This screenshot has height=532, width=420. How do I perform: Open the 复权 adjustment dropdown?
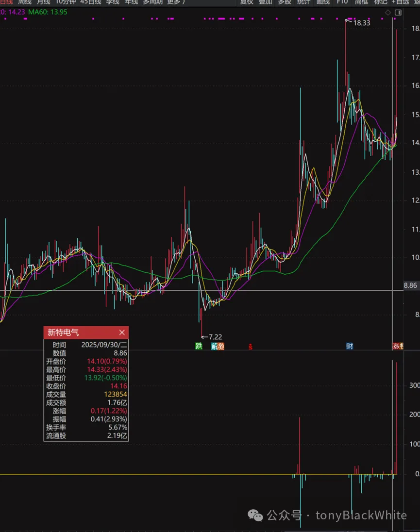[x=247, y=2]
